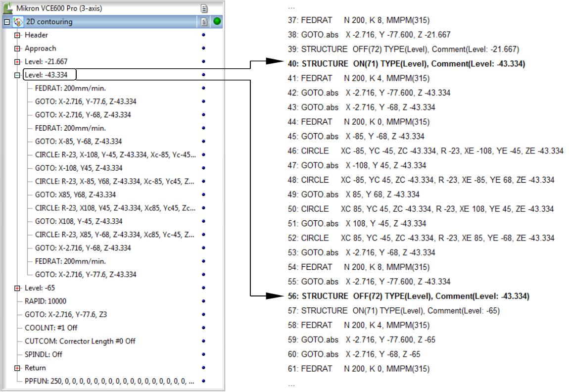569x392 pixels.
Task: Click the blue dot beside the first FEDRAT entry
Action: tap(204, 88)
